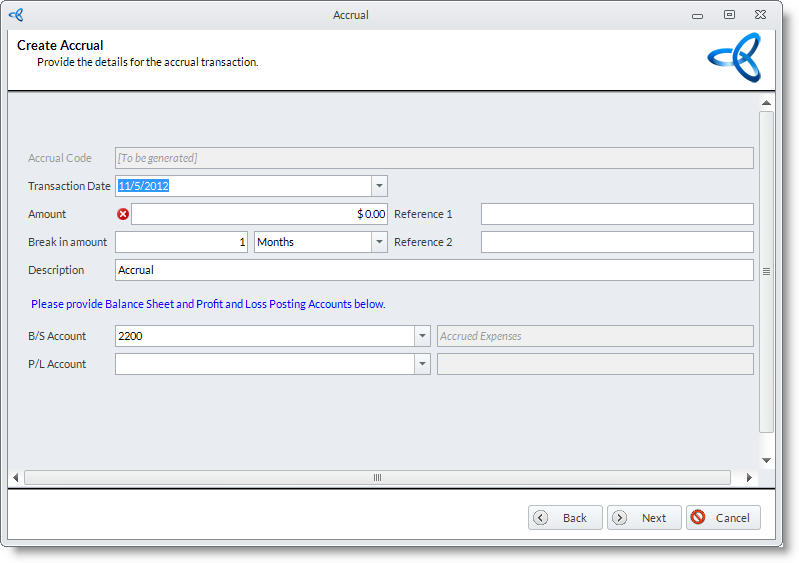Image resolution: width=799 pixels, height=563 pixels.
Task: Expand the P/L Account dropdown
Action: pyautogui.click(x=423, y=364)
